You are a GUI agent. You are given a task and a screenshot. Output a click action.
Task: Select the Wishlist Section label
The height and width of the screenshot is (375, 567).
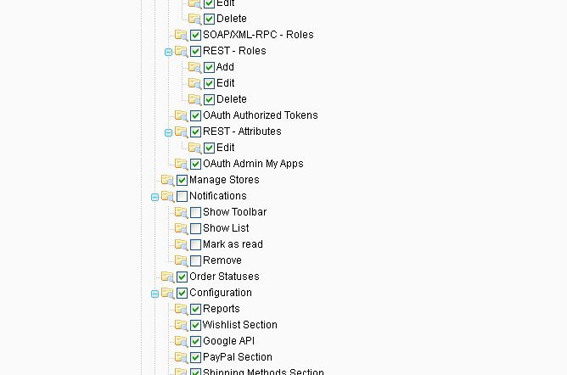tap(240, 325)
